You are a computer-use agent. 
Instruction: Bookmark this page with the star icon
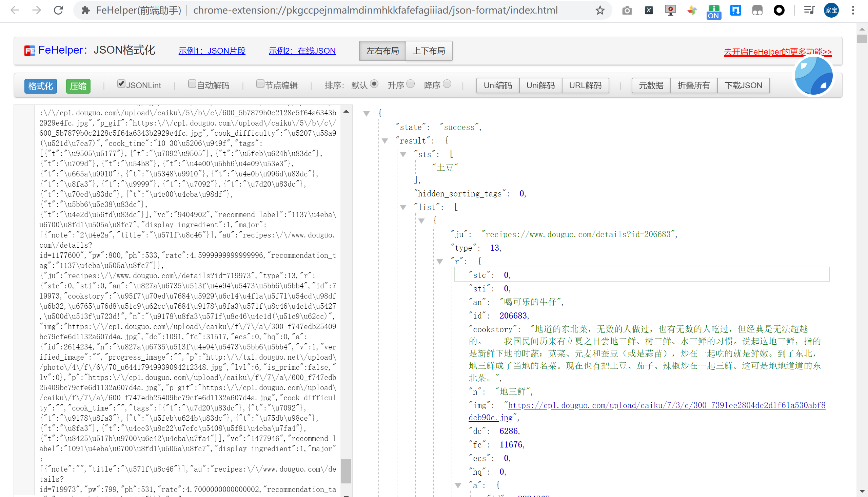coord(600,10)
